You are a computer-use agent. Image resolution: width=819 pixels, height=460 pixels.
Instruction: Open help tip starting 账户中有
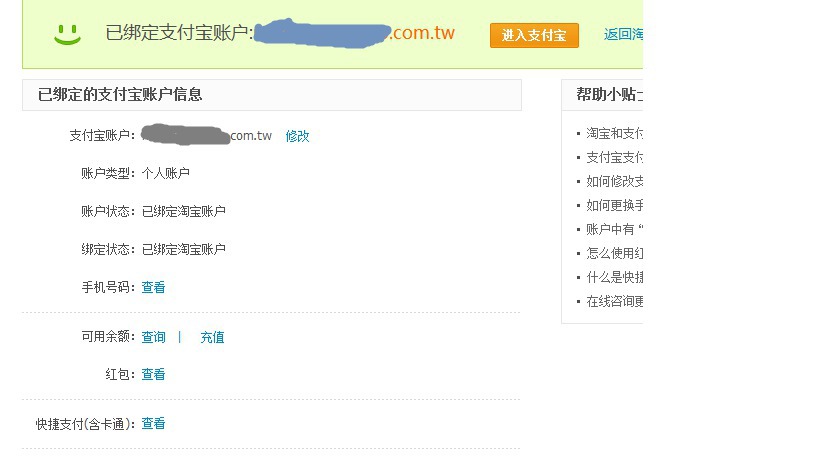click(614, 229)
